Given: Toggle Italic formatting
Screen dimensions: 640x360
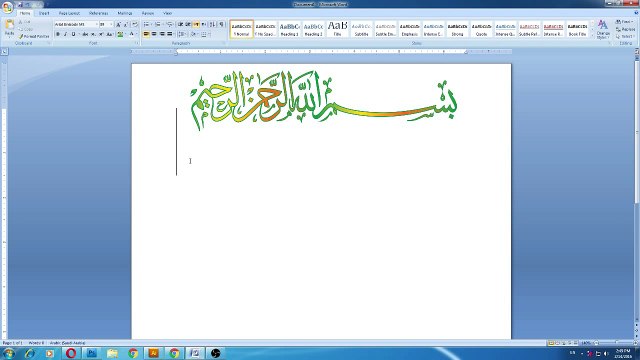Looking at the screenshot, I should [x=66, y=34].
